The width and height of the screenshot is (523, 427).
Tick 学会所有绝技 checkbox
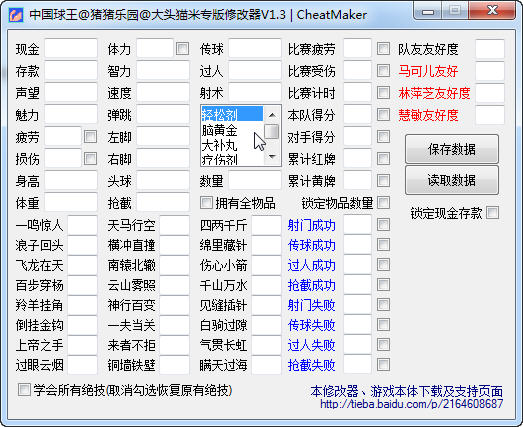point(24,389)
